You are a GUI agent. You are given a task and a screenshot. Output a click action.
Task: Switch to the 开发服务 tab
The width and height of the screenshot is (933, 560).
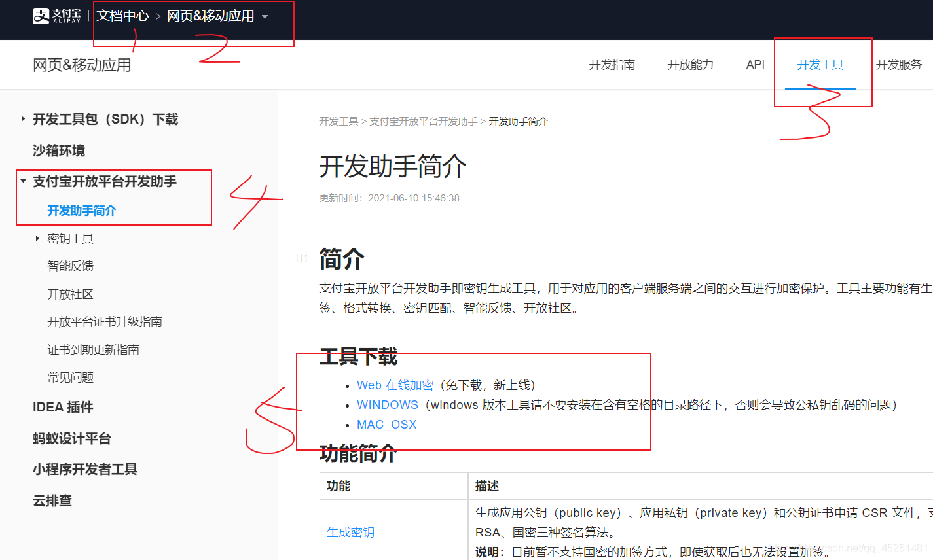pyautogui.click(x=898, y=65)
